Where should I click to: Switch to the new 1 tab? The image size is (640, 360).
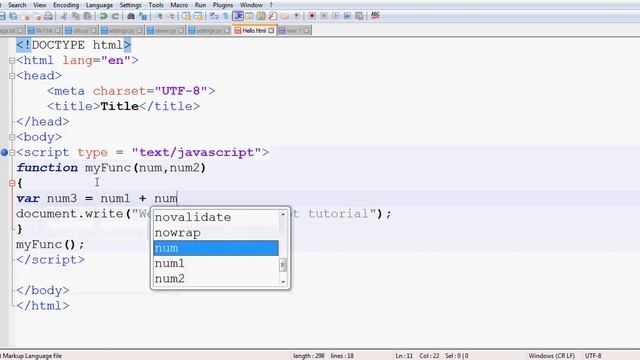tap(294, 31)
